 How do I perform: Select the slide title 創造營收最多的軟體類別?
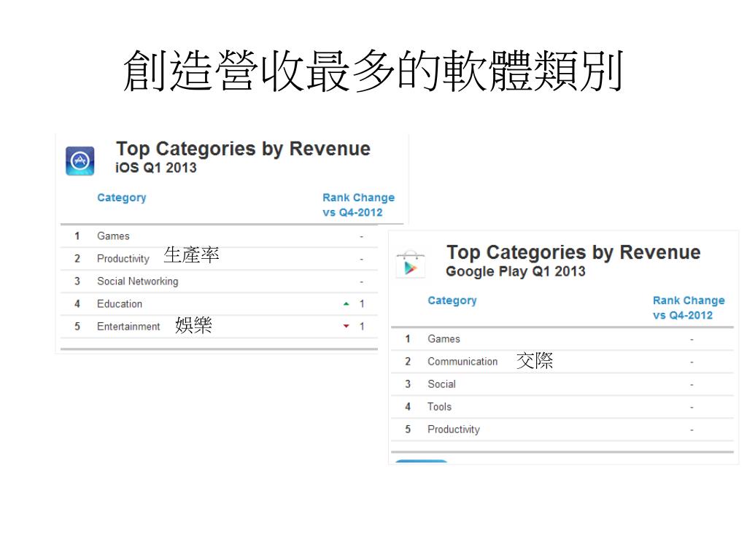(373, 71)
